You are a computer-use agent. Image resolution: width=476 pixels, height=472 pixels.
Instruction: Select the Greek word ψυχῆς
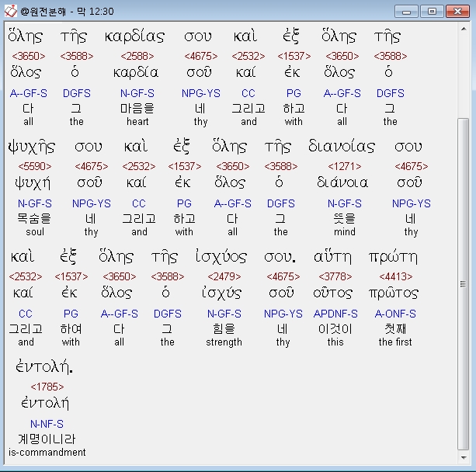click(32, 147)
